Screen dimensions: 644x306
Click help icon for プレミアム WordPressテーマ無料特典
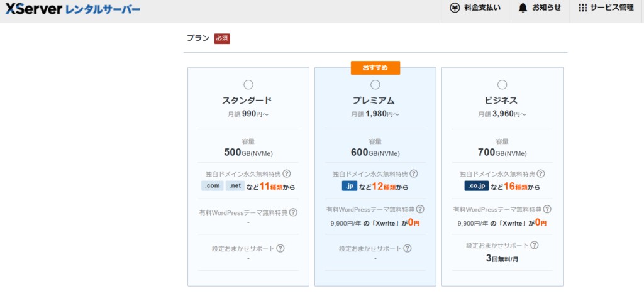[x=420, y=209]
